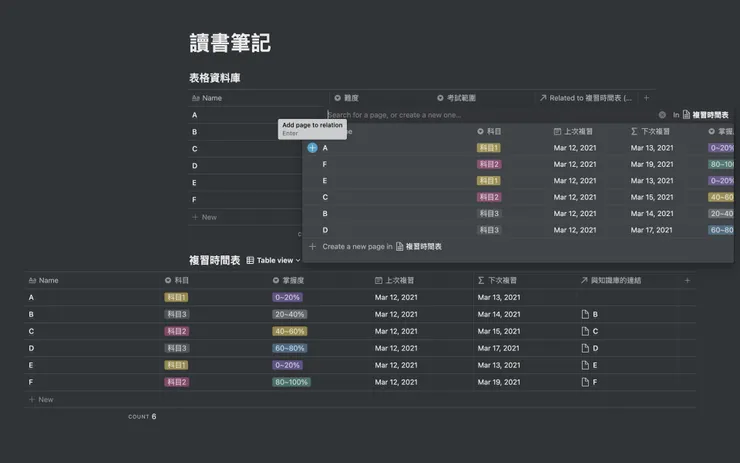Screen dimensions: 740x463
Task: Open 與知識庫的連結 column header
Action: 611,280
